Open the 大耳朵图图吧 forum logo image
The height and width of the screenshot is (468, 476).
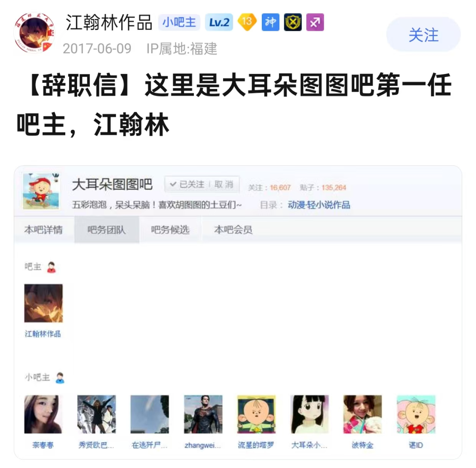pos(41,191)
